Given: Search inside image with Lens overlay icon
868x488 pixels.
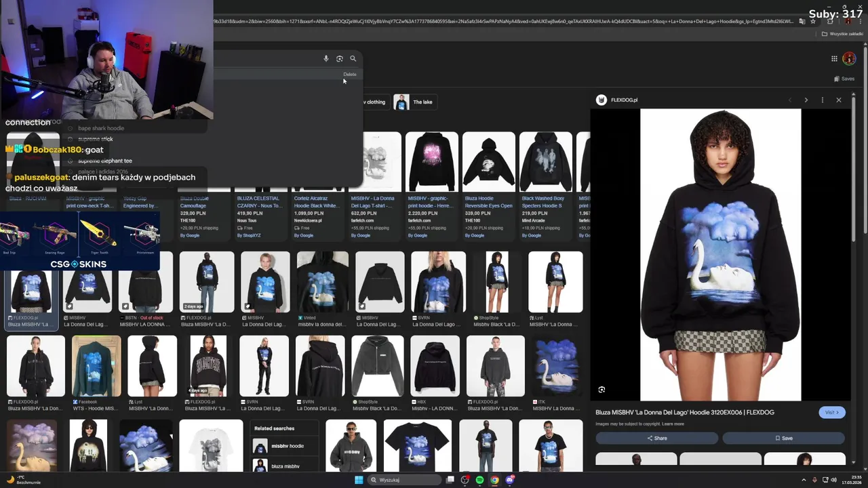Looking at the screenshot, I should [x=601, y=390].
